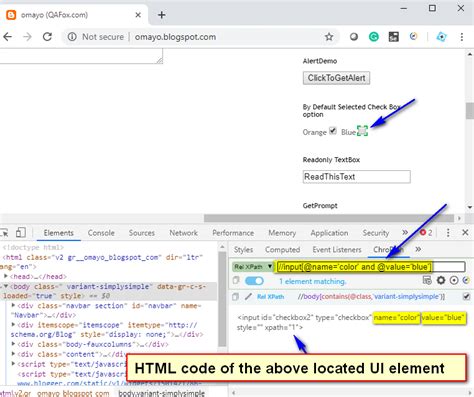This screenshot has width=474, height=397.
Task: Click the page's vertical scrollbar thumb
Action: click(470, 111)
